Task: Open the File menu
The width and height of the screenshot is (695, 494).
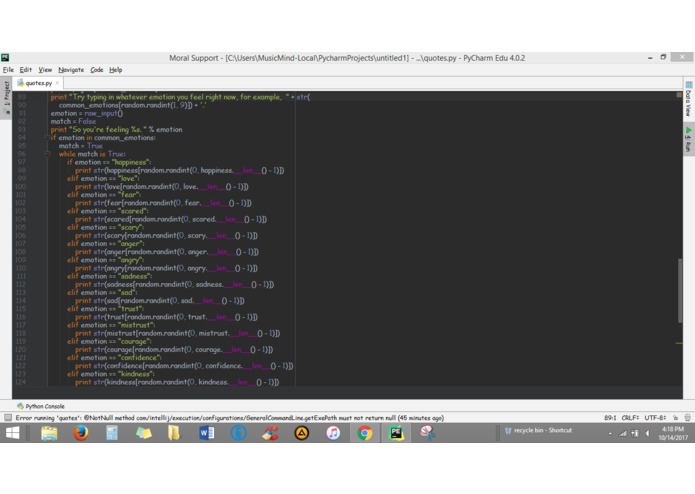Action: pos(8,70)
